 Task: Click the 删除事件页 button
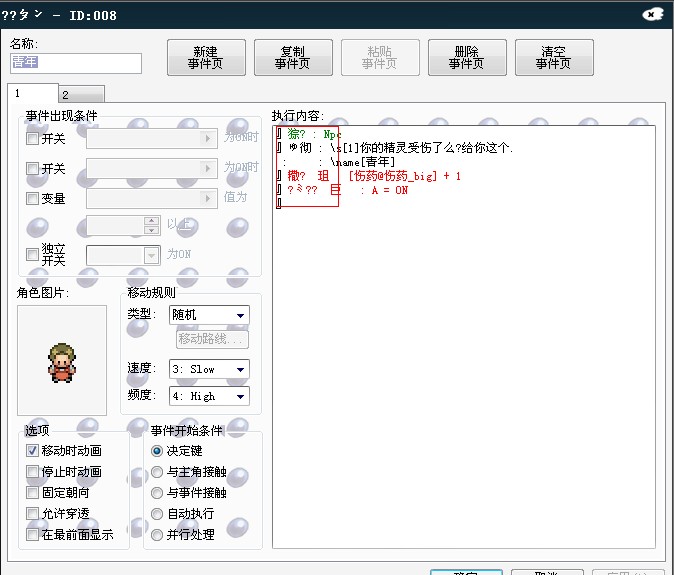[x=467, y=58]
